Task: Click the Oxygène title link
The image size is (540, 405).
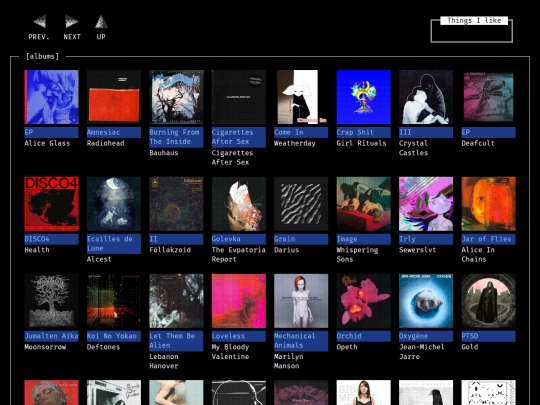Action: click(426, 336)
